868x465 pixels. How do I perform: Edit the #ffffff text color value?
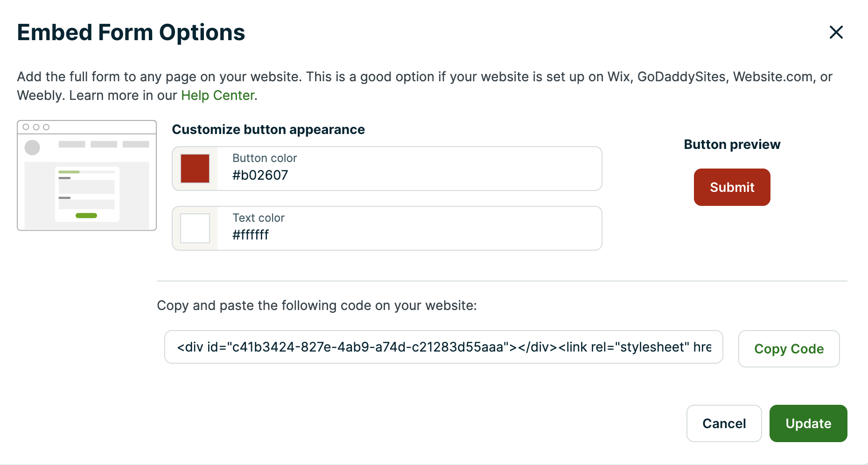(250, 235)
